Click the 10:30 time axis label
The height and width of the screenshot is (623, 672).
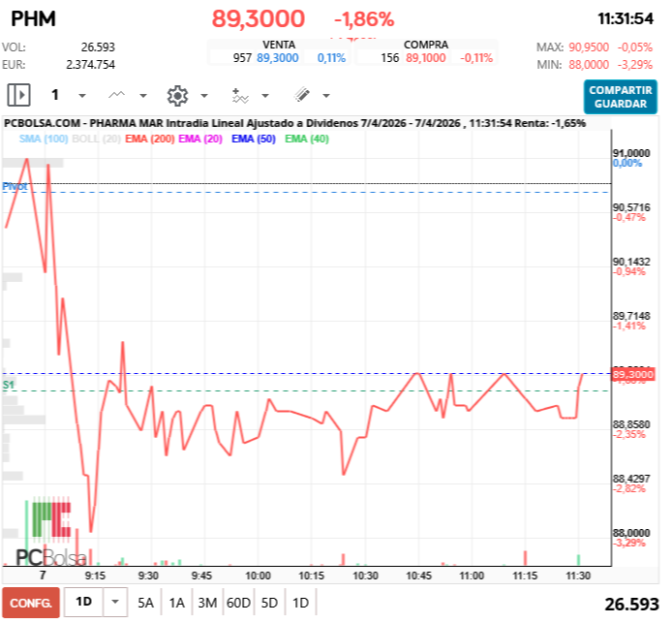coord(365,576)
